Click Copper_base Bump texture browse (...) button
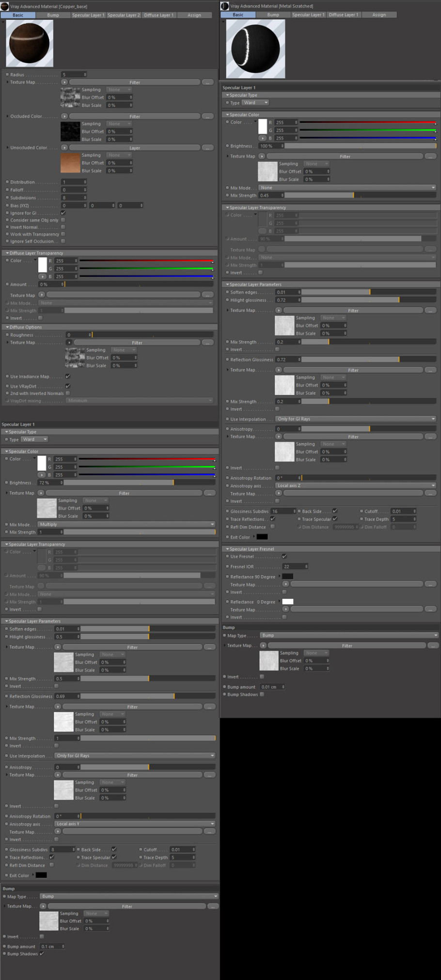 click(x=213, y=906)
